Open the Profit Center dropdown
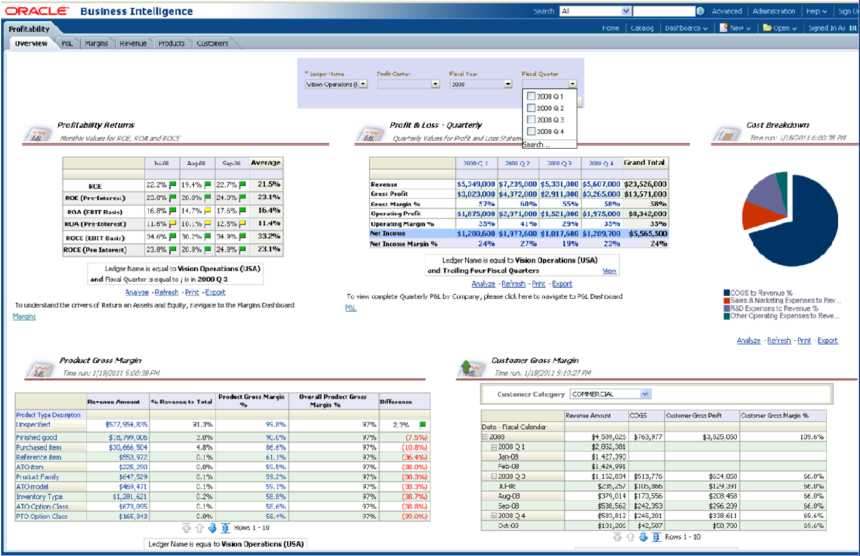The image size is (860, 556). 435,84
